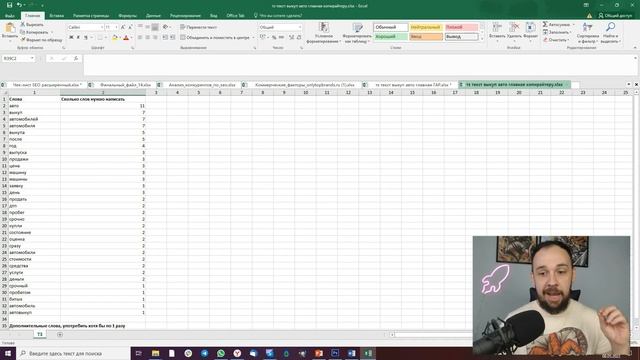Click the WhatsApp icon in taskbar
Viewport: 640px width, 360px height.
point(221,353)
